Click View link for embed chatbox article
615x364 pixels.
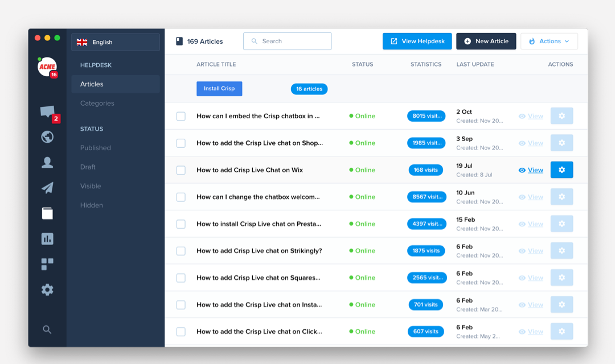535,116
